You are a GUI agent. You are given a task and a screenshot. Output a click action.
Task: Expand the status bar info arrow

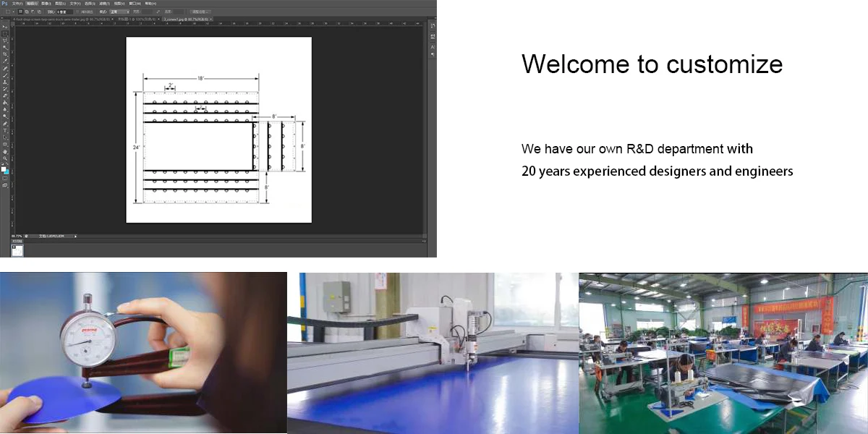click(x=75, y=236)
